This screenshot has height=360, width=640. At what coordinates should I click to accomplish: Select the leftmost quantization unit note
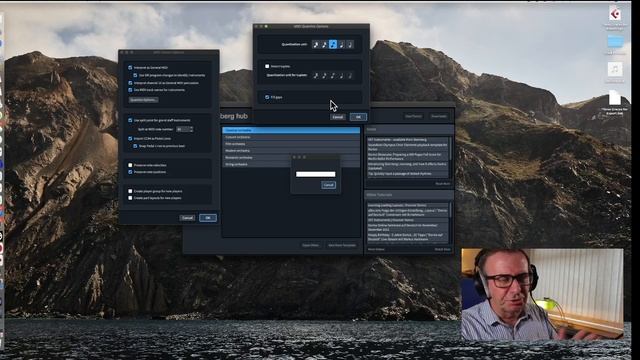pyautogui.click(x=316, y=44)
